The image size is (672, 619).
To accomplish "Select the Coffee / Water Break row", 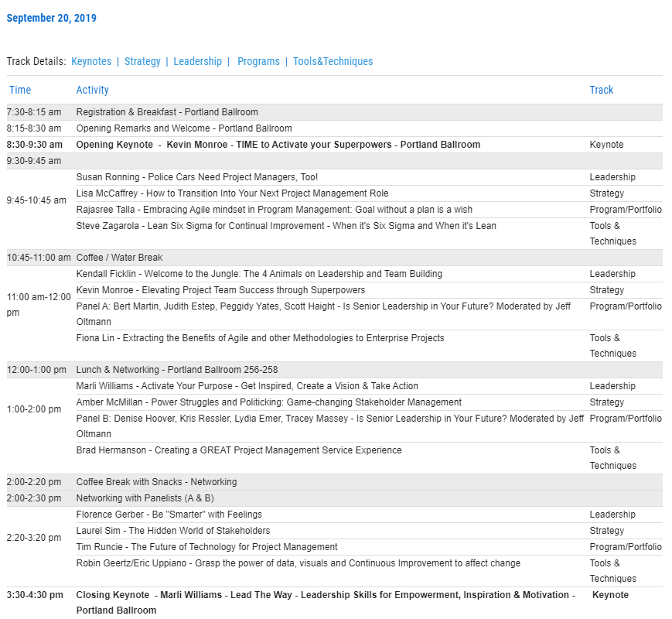I will 334,258.
